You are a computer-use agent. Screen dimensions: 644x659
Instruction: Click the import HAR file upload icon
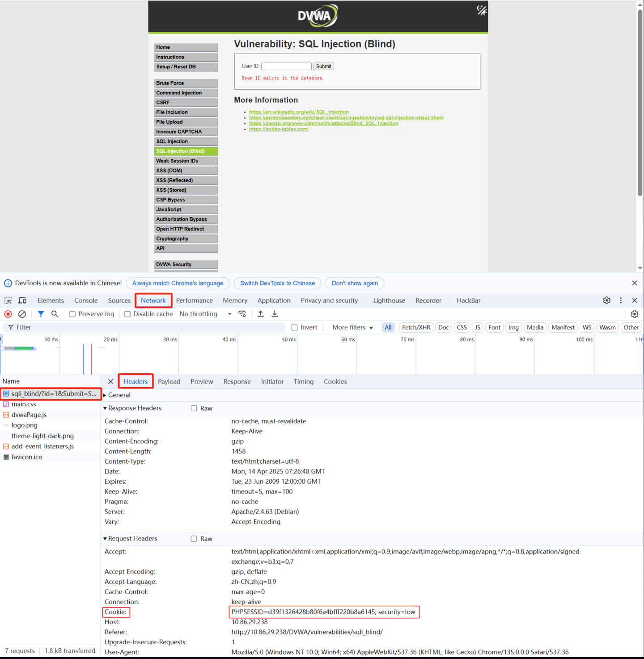pos(261,314)
